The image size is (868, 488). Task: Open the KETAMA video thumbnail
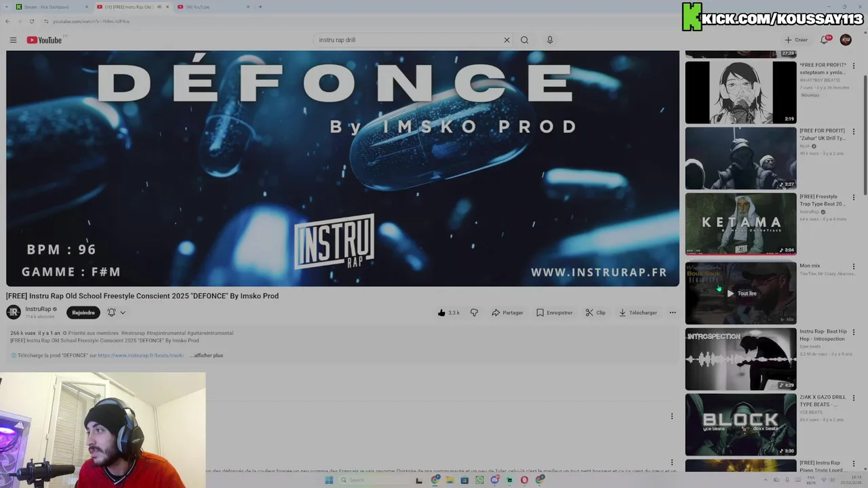pyautogui.click(x=741, y=224)
